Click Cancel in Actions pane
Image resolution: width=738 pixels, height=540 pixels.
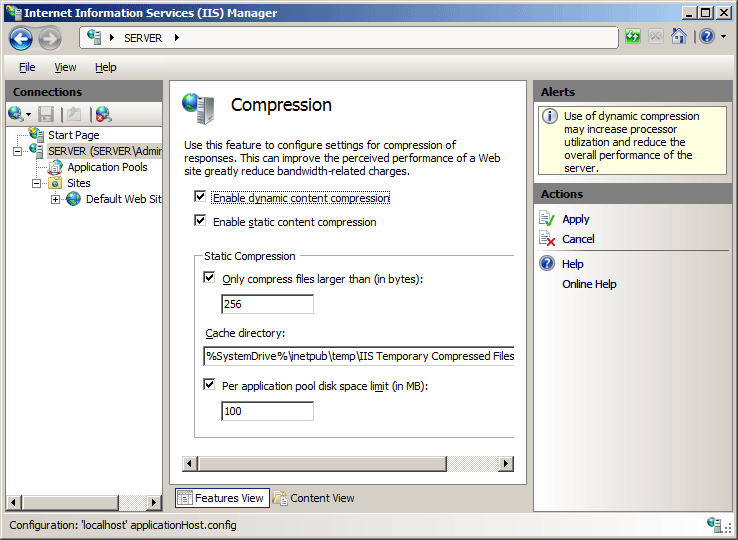pyautogui.click(x=578, y=239)
